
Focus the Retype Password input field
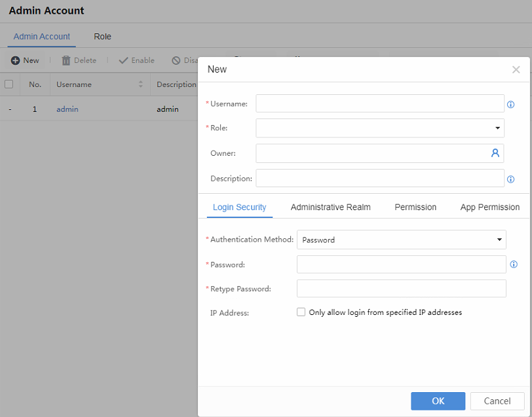coord(401,289)
